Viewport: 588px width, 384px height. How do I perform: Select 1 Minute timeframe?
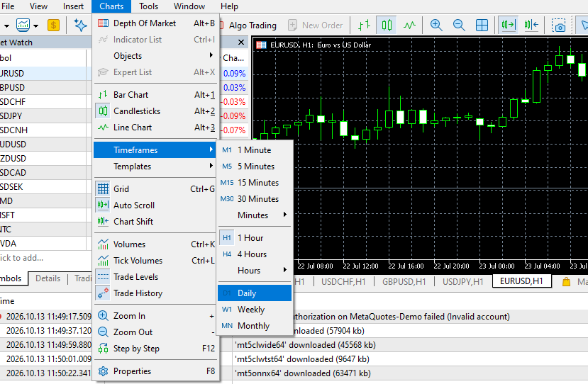pyautogui.click(x=255, y=150)
